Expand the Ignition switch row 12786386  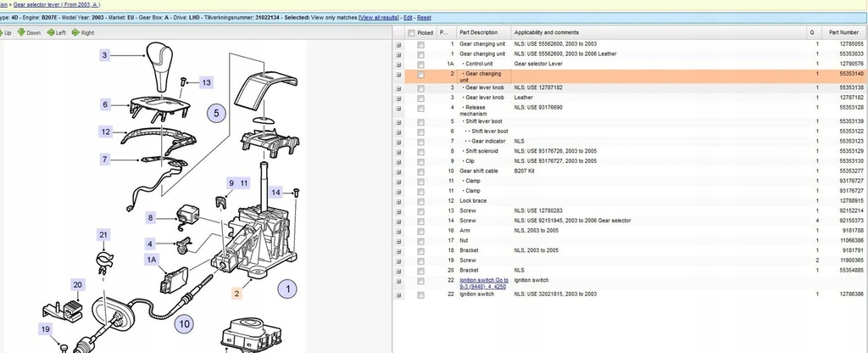(398, 295)
